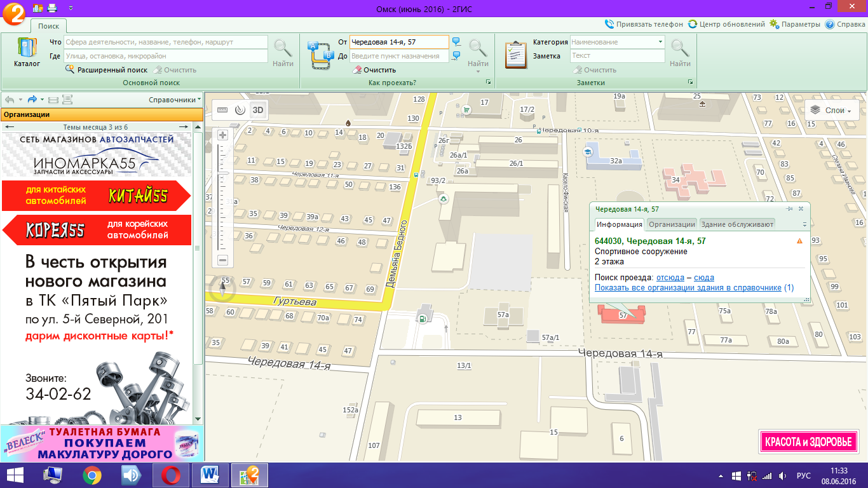Click the Найти magnifier in route group
This screenshot has width=868, height=488.
pos(478,53)
